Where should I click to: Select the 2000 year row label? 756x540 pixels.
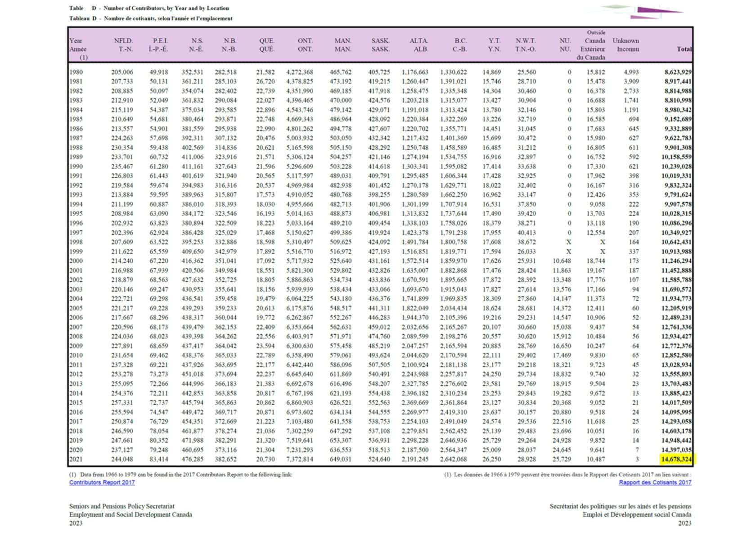[76, 261]
